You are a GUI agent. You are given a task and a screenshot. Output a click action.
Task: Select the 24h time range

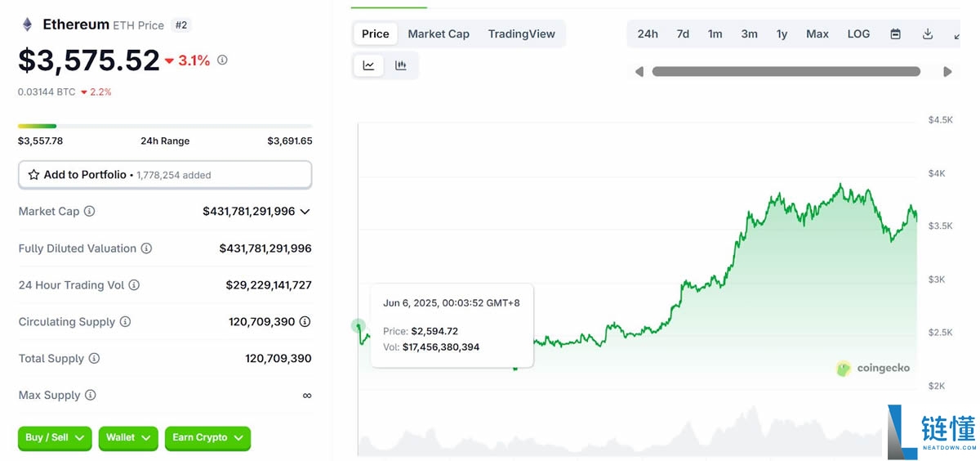click(648, 34)
